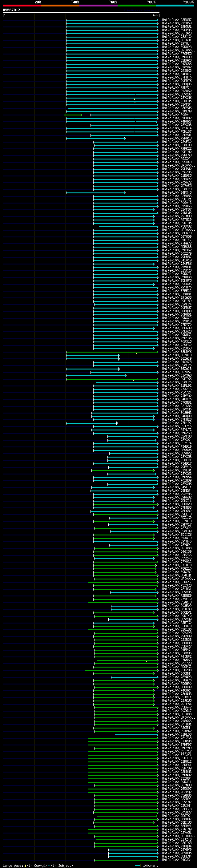Select hit label UniRef100_D0EG73
Viewport: 197px width, 868px height.
point(176,233)
